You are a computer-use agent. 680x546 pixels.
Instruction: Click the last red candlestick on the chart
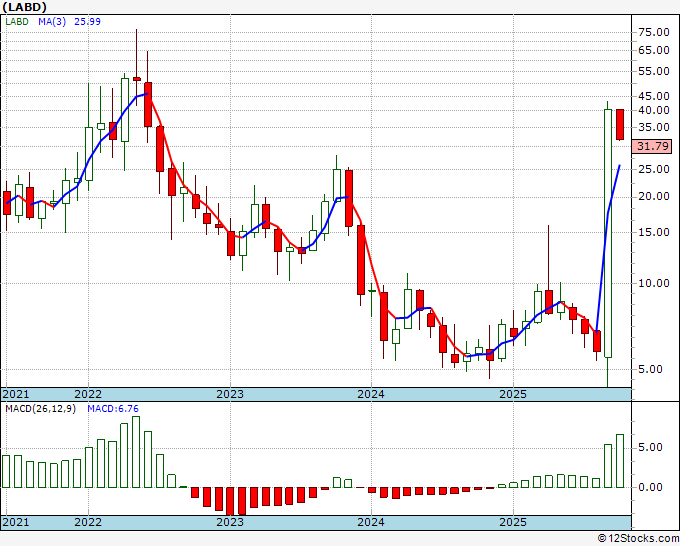(620, 124)
